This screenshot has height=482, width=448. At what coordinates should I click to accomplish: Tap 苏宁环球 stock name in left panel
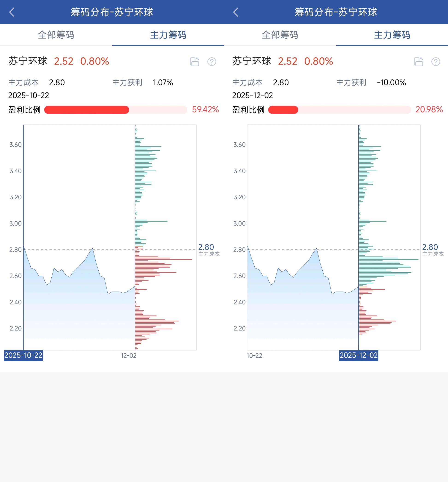(28, 61)
